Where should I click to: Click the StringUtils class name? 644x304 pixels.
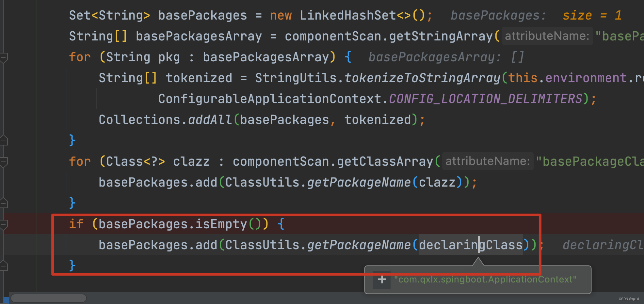tap(296, 78)
